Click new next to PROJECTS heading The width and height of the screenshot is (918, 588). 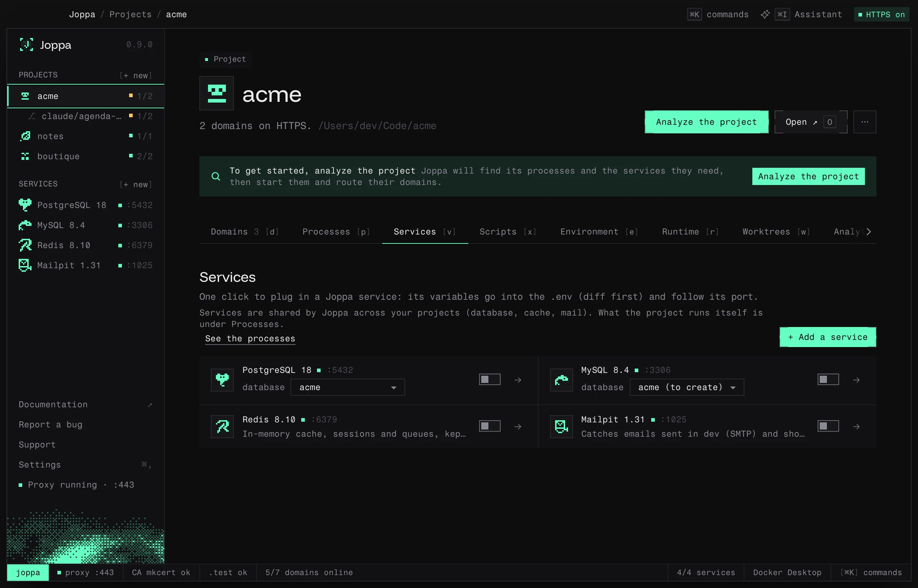coord(136,75)
